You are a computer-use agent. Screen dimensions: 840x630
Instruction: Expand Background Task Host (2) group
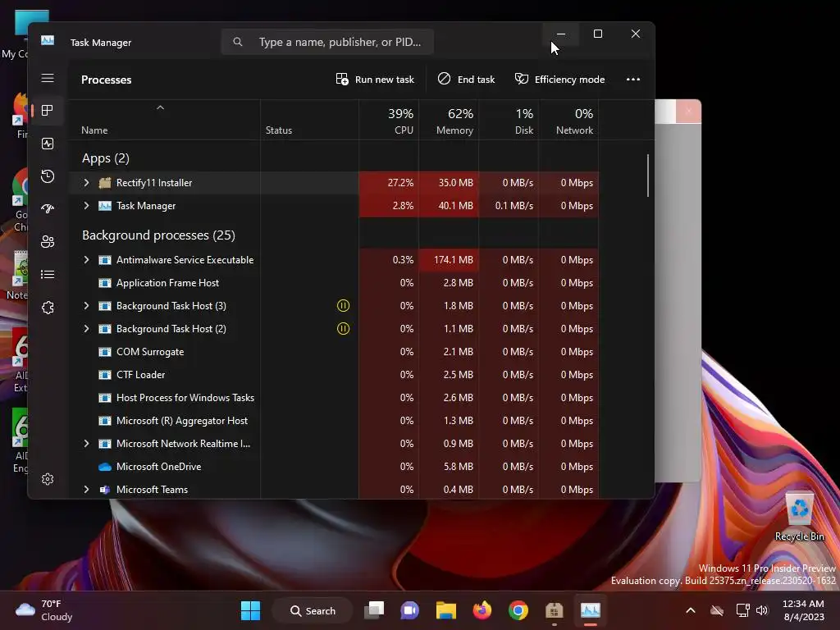tap(86, 329)
